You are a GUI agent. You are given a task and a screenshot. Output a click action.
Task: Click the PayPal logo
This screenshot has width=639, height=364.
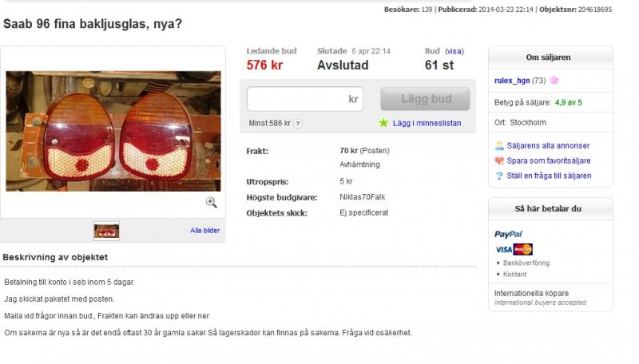point(508,234)
